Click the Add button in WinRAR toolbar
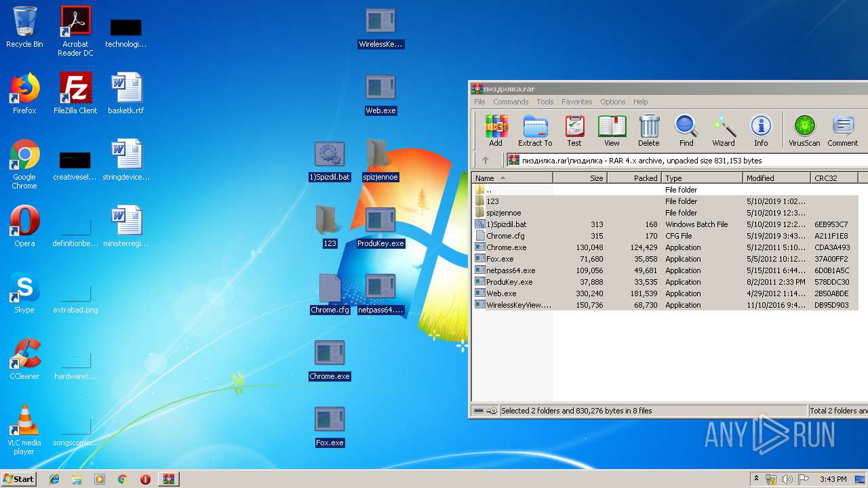This screenshot has width=868, height=488. pos(496,131)
